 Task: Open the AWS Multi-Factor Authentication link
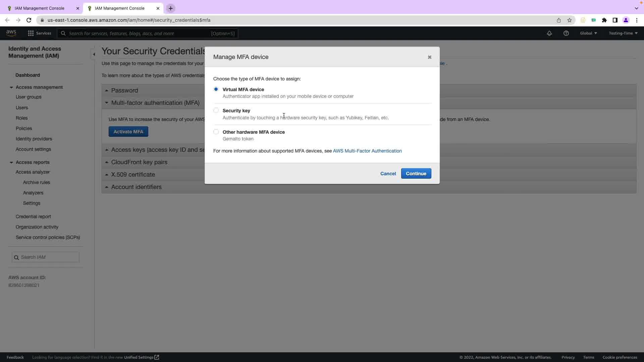[x=367, y=151]
